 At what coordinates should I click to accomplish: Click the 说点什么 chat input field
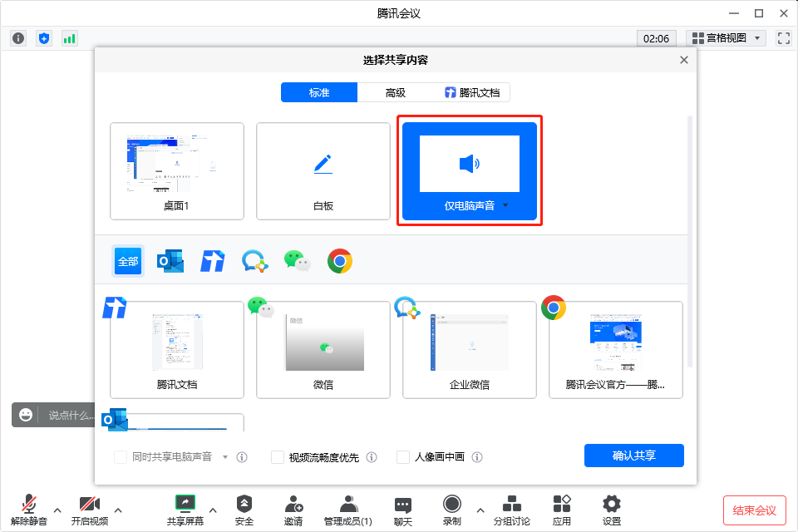coord(71,415)
